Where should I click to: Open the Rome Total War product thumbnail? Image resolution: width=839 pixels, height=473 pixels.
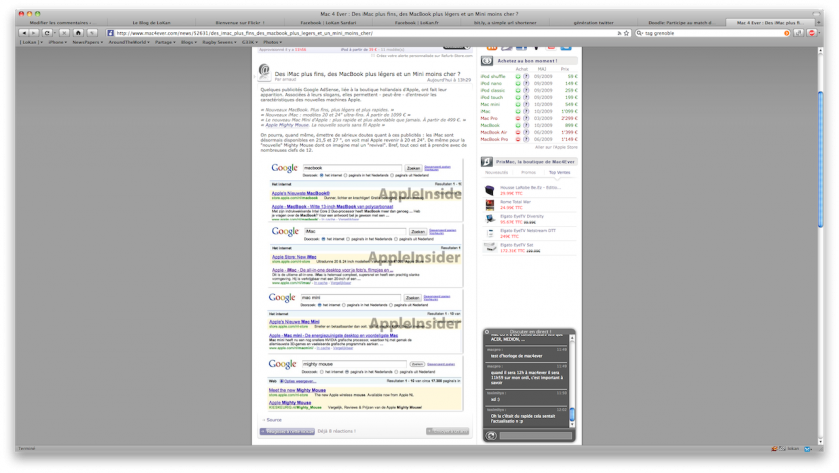click(x=490, y=204)
